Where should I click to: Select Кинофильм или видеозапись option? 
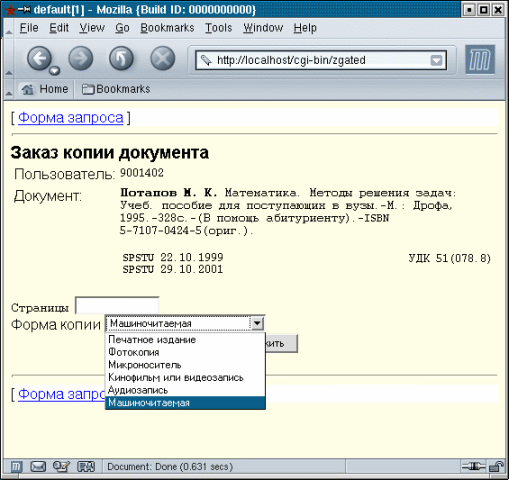point(185,378)
